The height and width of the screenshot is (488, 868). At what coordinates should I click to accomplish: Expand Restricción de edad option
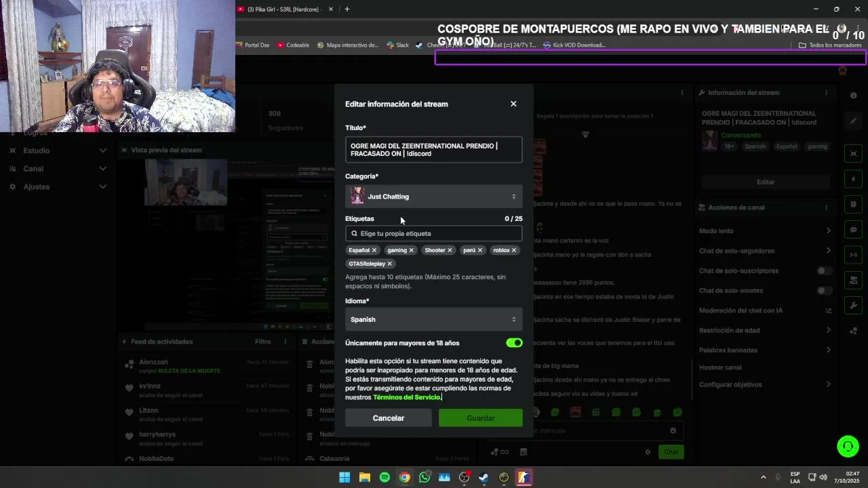tap(765, 330)
